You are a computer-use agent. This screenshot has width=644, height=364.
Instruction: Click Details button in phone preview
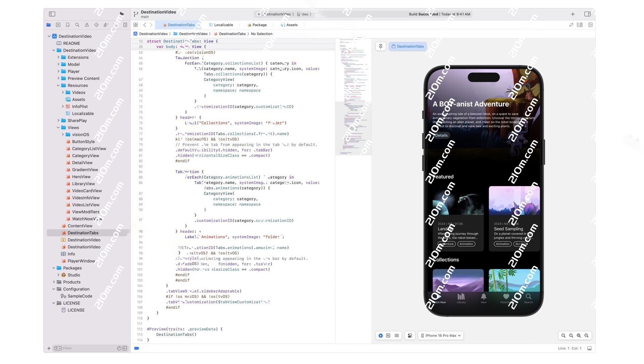click(441, 135)
